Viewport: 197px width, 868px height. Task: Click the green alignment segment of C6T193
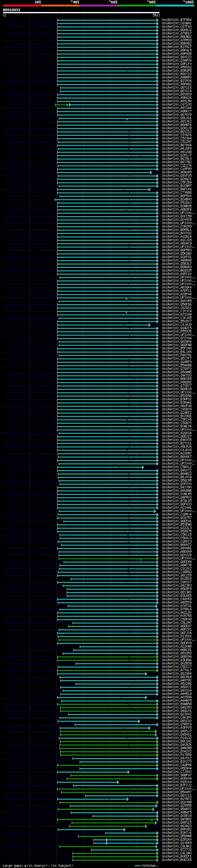pyautogui.click(x=61, y=105)
